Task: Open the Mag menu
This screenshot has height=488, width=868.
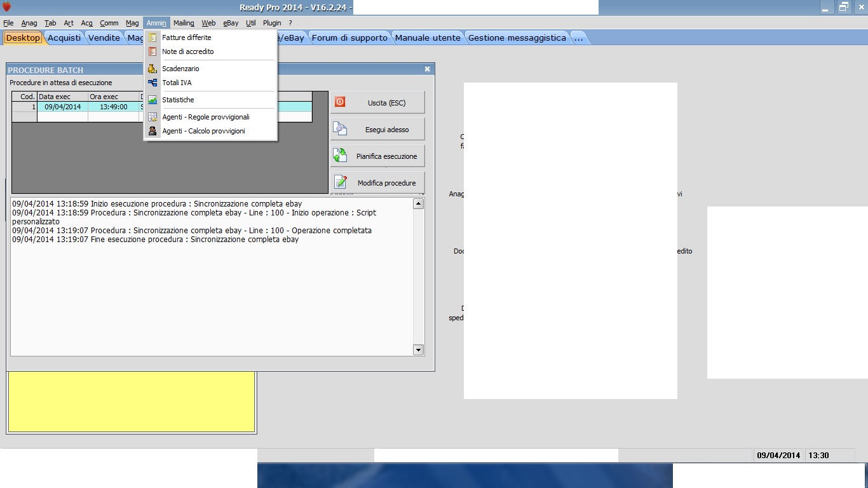Action: pos(132,23)
